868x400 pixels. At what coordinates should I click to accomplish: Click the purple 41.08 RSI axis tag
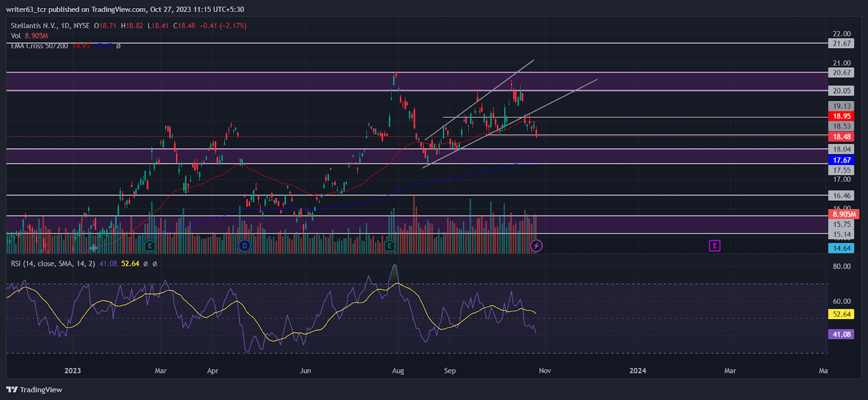tap(841, 334)
